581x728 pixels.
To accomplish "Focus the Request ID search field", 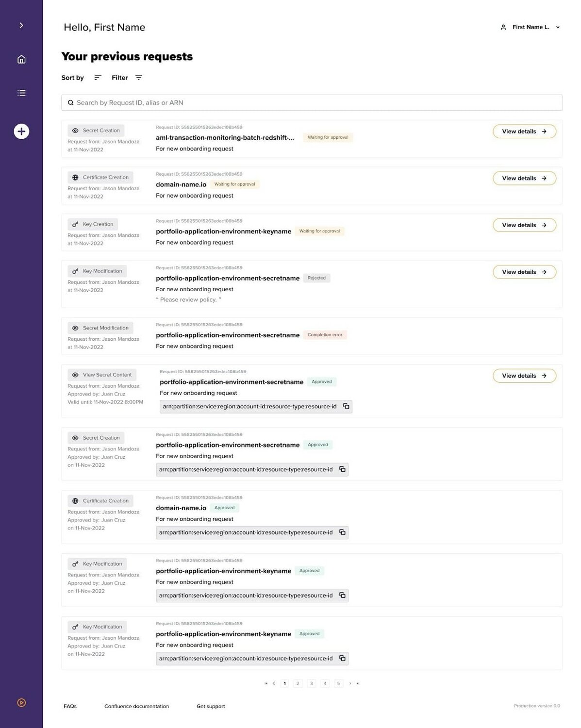I will 312,102.
